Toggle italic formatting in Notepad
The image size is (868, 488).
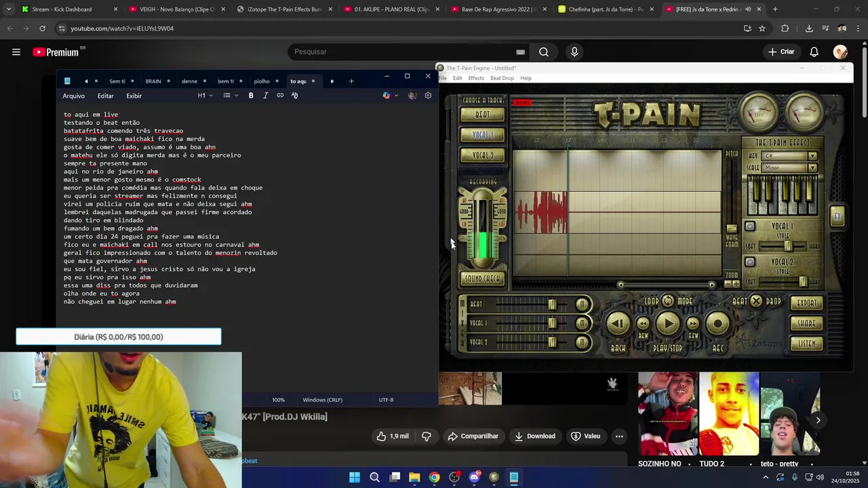[265, 96]
